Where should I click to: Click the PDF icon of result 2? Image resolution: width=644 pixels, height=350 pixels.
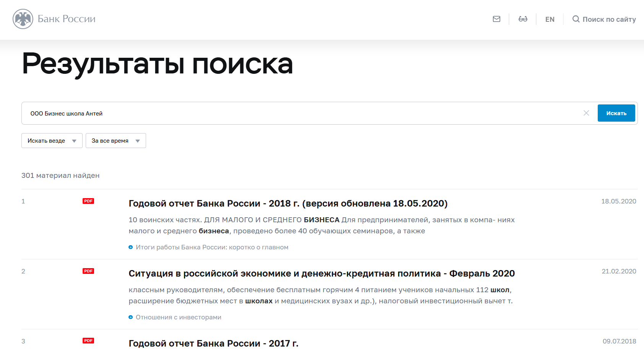tap(88, 271)
